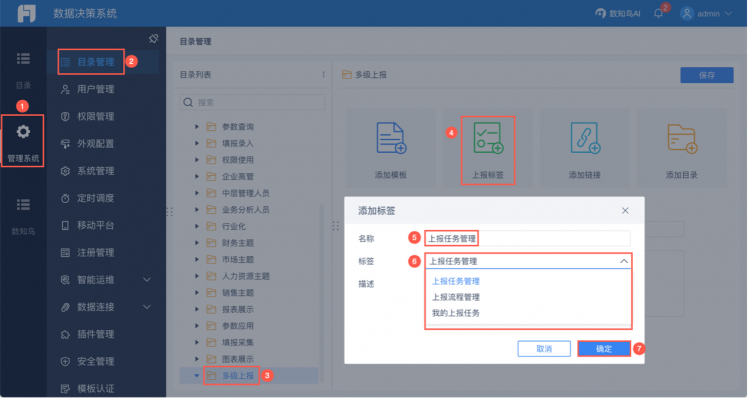Open the admin user dropdown
750x399 pixels.
point(706,13)
